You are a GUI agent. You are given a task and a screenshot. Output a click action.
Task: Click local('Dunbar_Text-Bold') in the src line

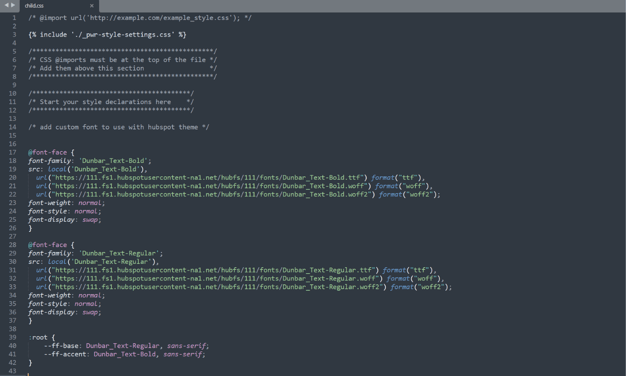(x=96, y=169)
